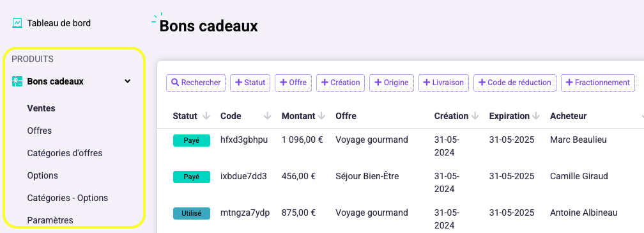Collapse the Bons cadeaux menu chevron
This screenshot has width=644, height=233.
tap(128, 81)
